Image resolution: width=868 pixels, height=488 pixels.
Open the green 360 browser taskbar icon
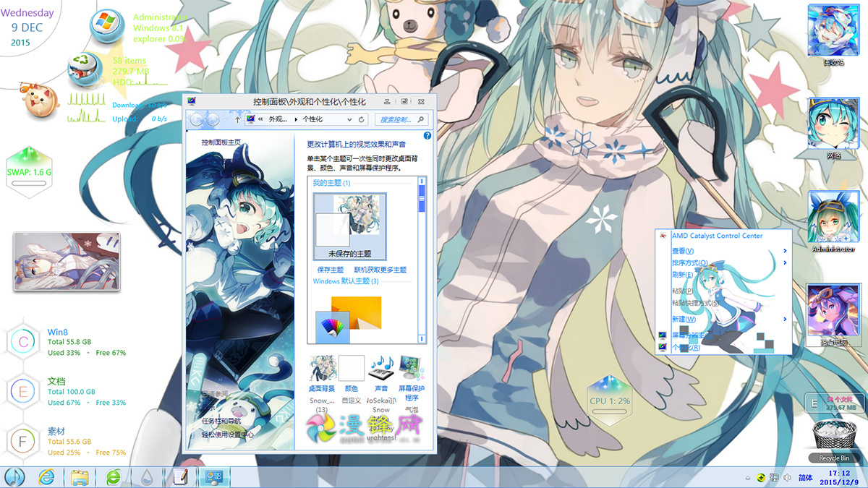click(x=114, y=476)
